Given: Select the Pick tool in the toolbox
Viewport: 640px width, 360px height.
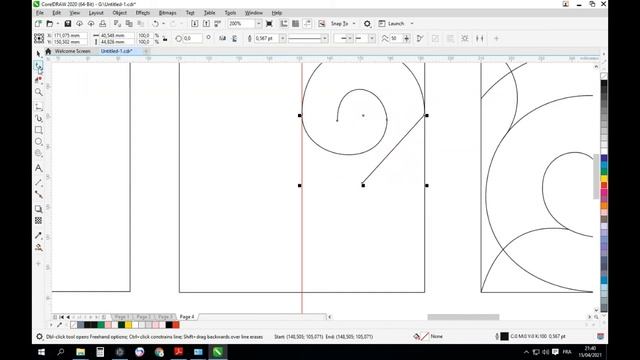Looking at the screenshot, I should point(39,54).
